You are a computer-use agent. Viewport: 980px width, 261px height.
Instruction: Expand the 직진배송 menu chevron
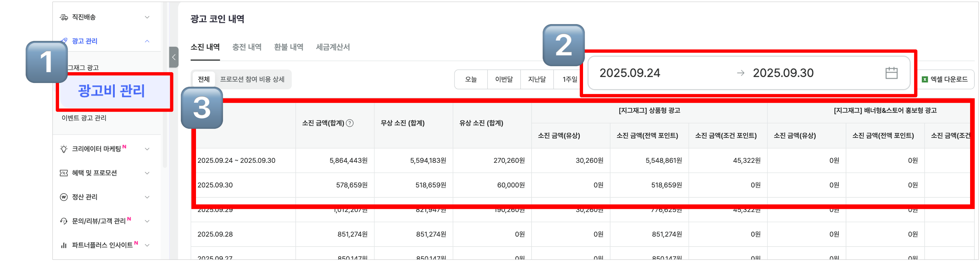tap(147, 17)
